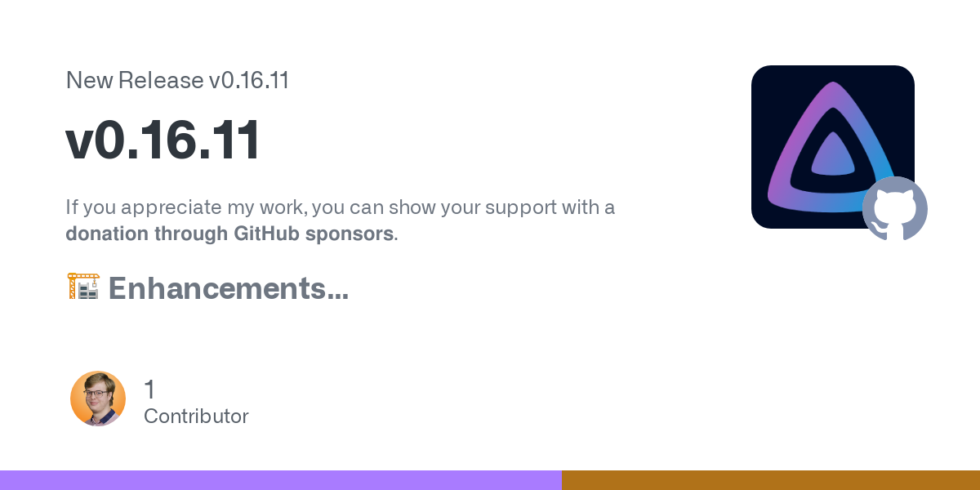The image size is (980, 490).
Task: Click the contributor count number 1
Action: (149, 390)
